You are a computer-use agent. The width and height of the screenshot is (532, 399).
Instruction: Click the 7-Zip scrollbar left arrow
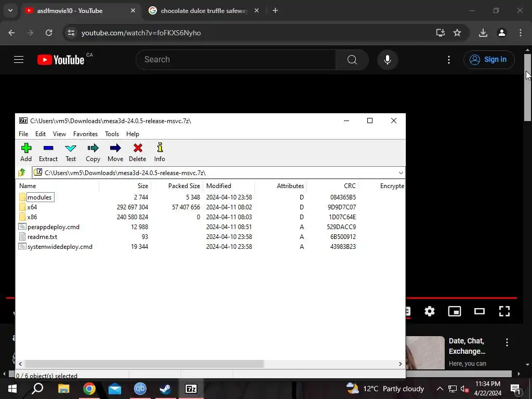point(20,364)
